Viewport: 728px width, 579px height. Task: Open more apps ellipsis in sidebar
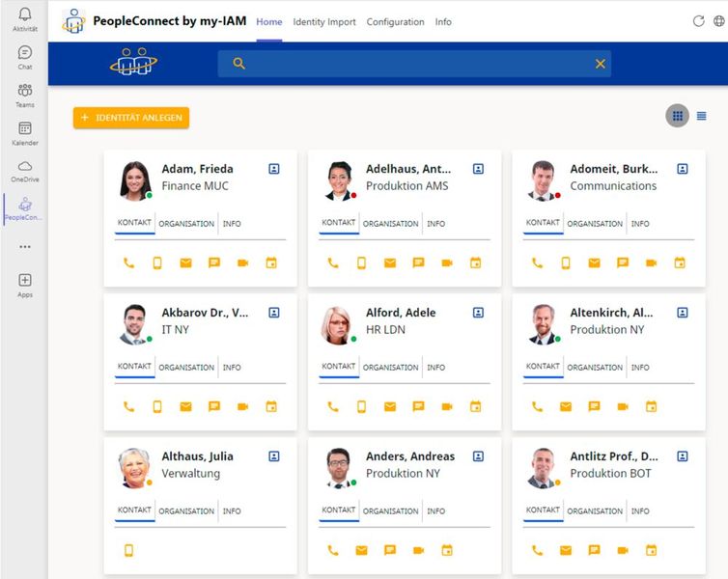coord(25,247)
